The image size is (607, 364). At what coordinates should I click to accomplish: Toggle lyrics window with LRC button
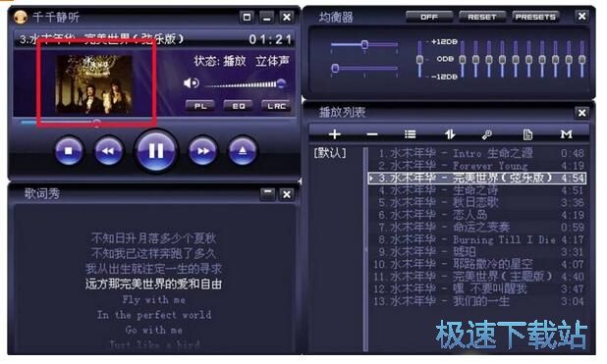276,106
